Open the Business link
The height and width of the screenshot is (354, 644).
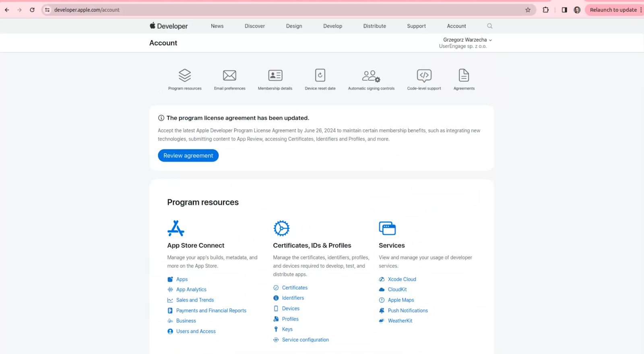point(186,321)
